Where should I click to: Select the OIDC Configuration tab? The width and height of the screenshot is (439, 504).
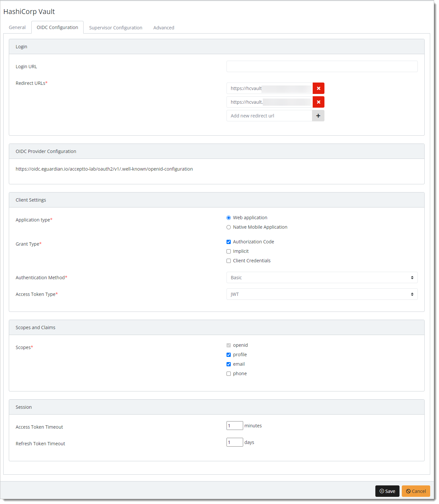click(57, 27)
